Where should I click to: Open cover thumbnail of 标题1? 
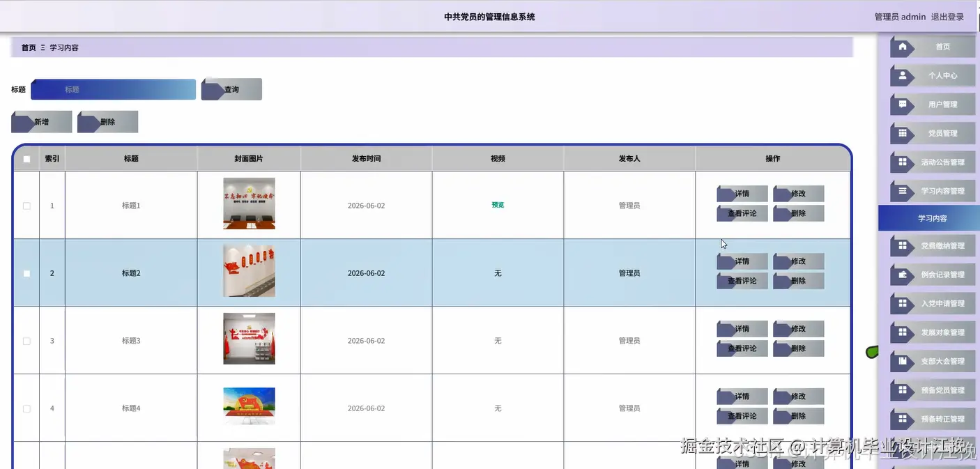point(249,203)
